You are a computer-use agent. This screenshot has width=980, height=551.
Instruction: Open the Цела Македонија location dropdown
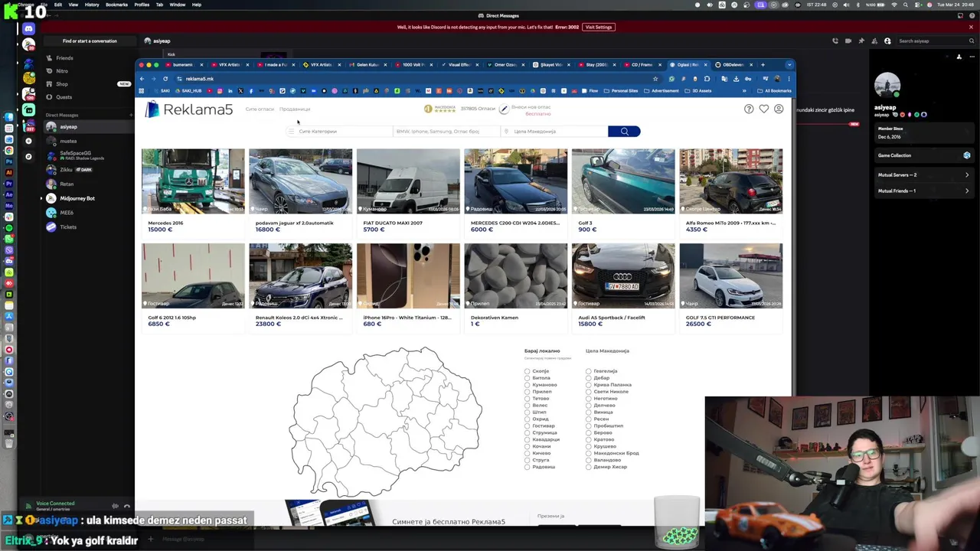click(555, 132)
